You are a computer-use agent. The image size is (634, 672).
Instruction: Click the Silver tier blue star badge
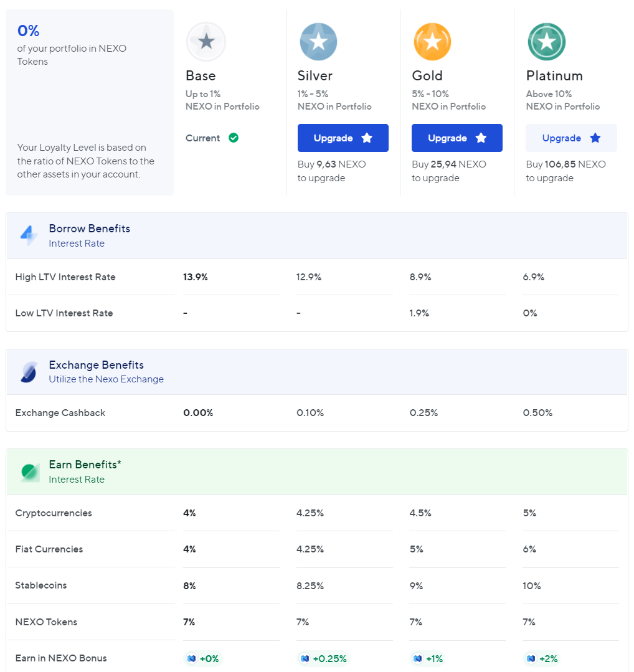point(318,42)
